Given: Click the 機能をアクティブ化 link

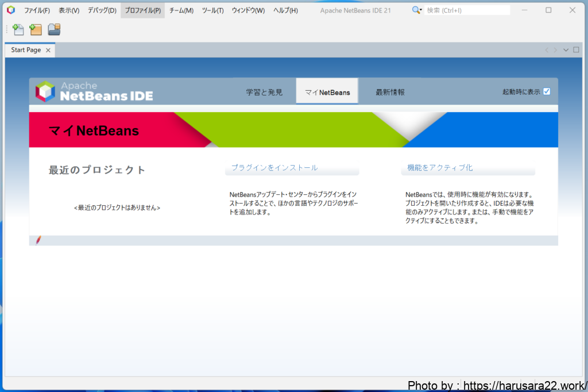Looking at the screenshot, I should [440, 168].
